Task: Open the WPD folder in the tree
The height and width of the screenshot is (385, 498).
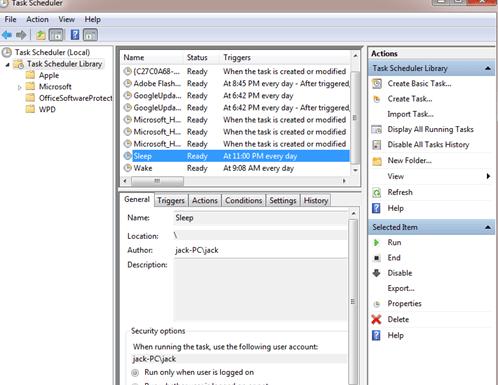Action: pyautogui.click(x=47, y=109)
